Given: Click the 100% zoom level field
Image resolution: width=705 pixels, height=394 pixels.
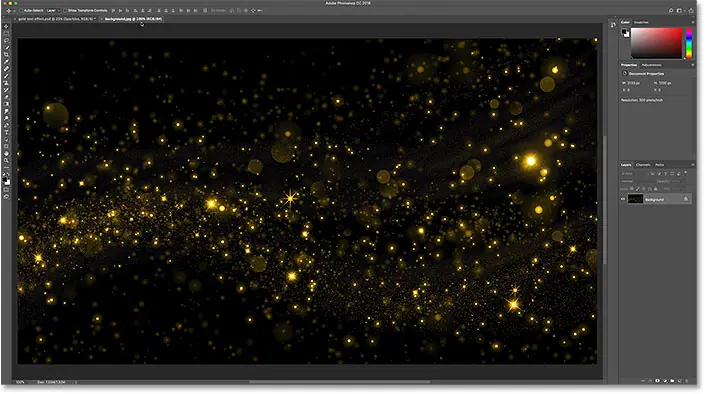Looking at the screenshot, I should pyautogui.click(x=20, y=382).
